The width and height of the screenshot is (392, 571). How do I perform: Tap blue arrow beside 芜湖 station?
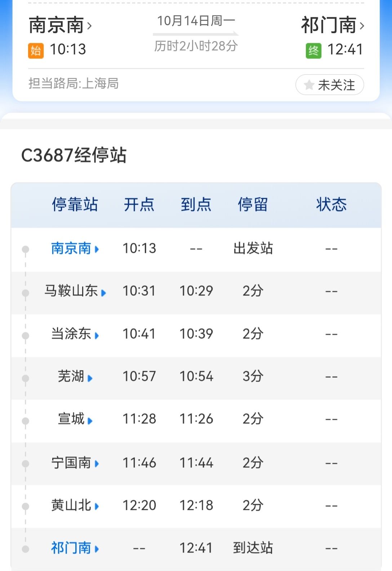[x=90, y=378]
